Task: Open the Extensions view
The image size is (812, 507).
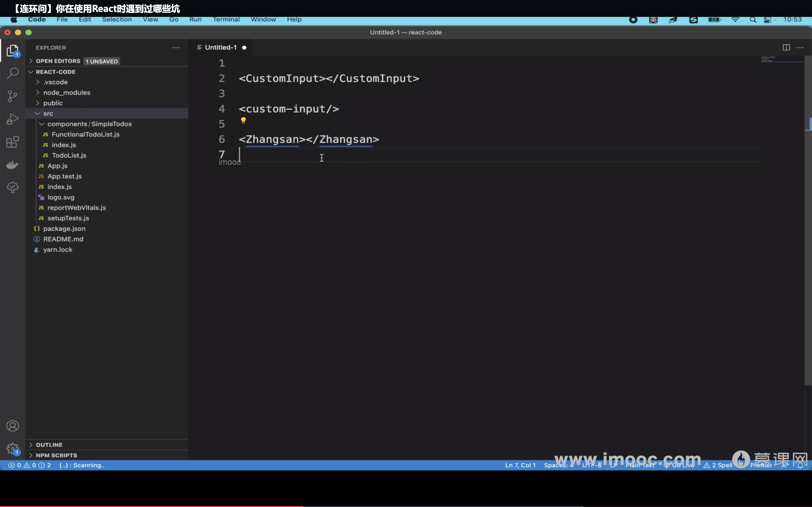Action: click(13, 142)
